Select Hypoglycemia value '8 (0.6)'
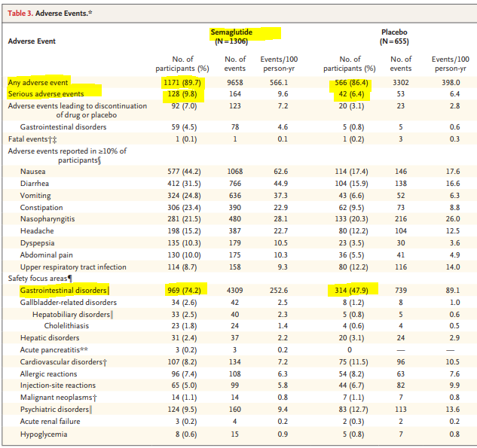This screenshot has height=448, width=477. [x=186, y=434]
